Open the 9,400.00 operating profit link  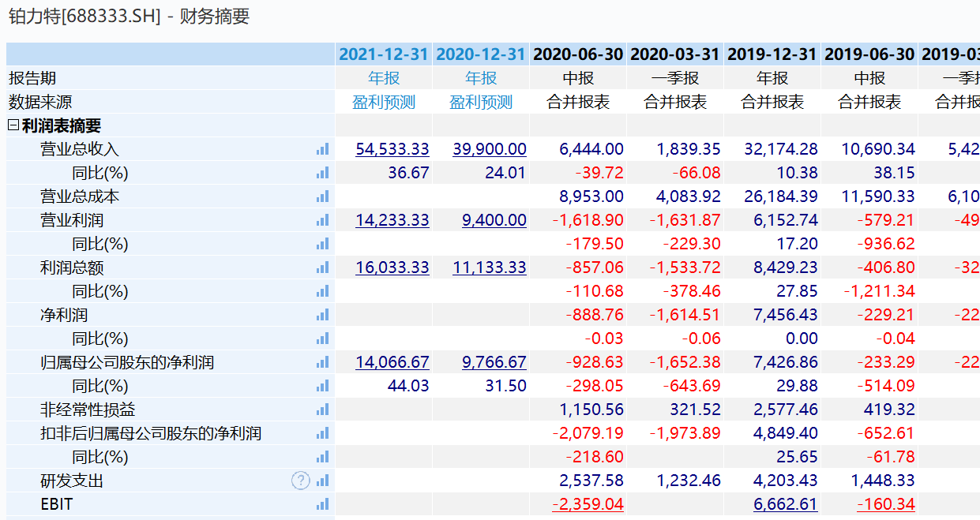coord(494,220)
